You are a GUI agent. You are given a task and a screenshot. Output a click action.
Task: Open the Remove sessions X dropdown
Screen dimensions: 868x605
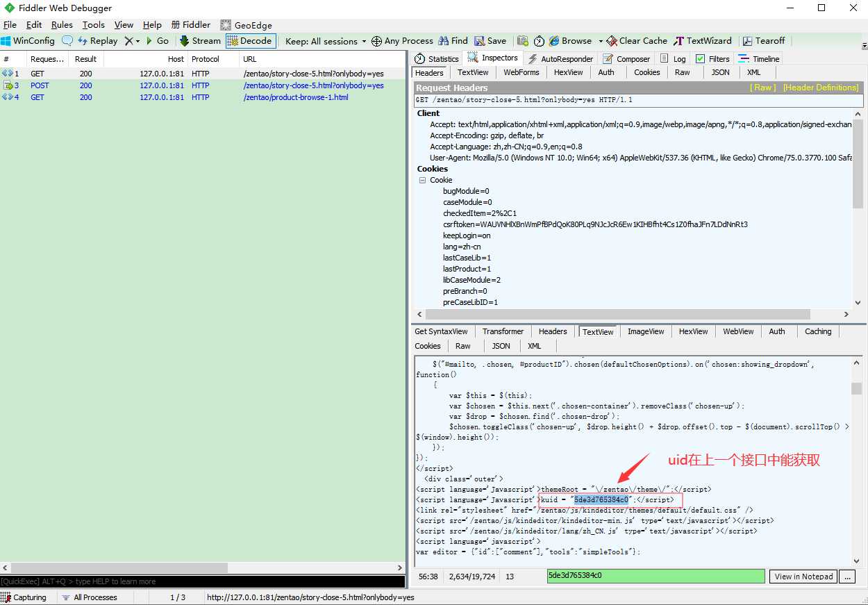(132, 41)
